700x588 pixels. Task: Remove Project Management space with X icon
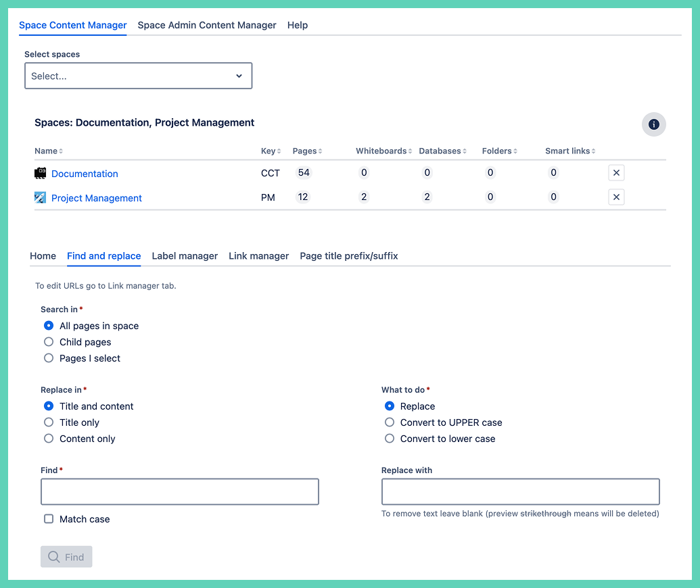[615, 197]
